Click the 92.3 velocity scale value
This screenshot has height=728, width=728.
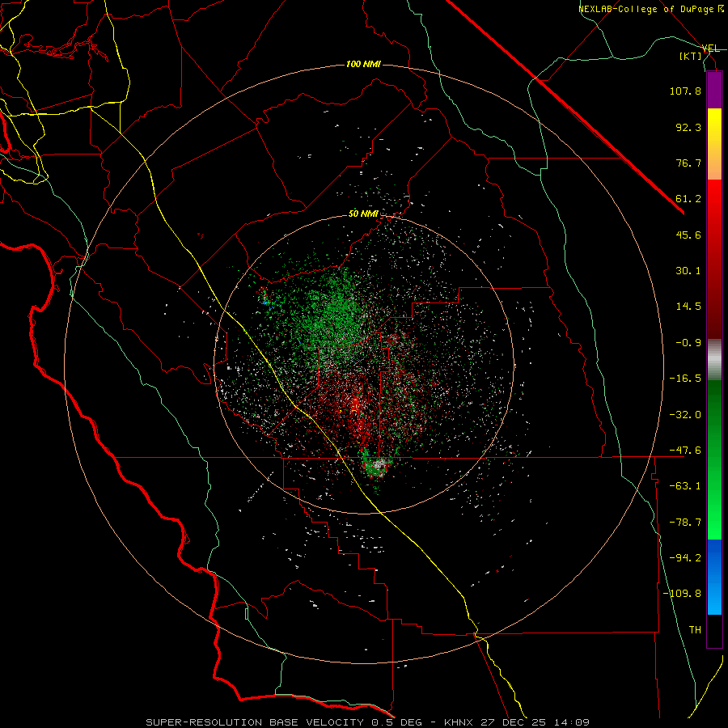point(688,127)
